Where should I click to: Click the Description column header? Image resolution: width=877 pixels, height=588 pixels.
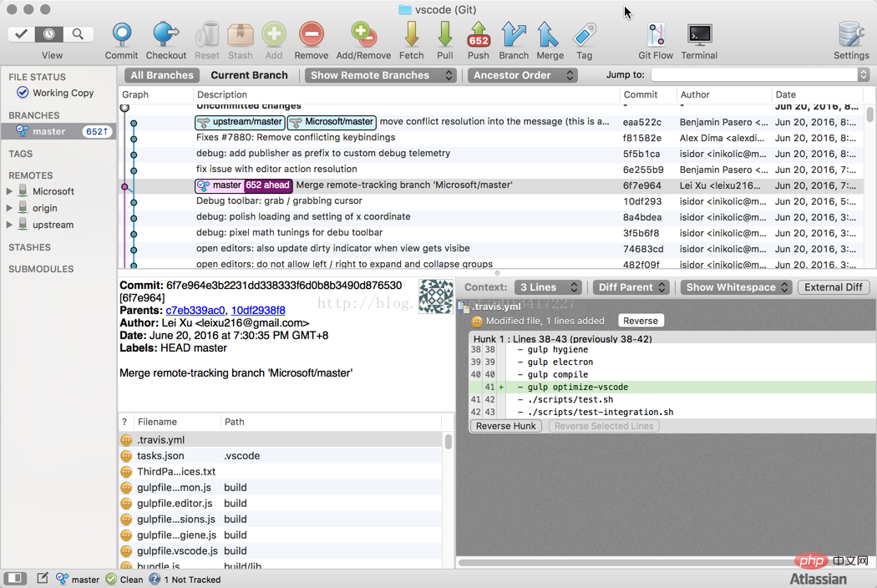pyautogui.click(x=407, y=94)
